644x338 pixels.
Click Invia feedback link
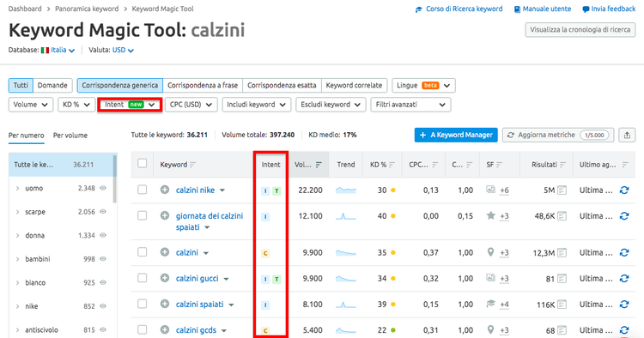click(609, 9)
